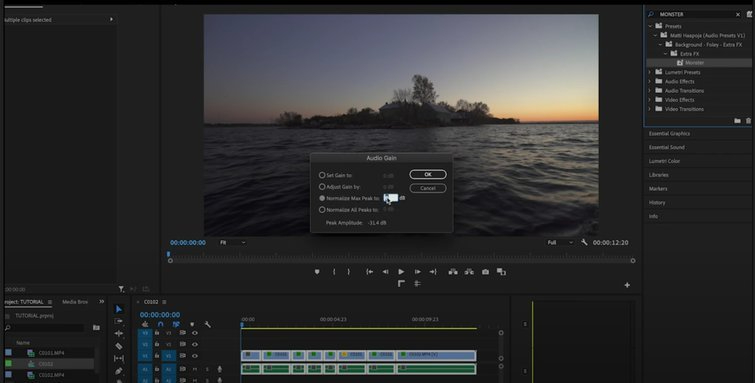This screenshot has height=383, width=755.
Task: Select the Pen tool
Action: pyautogui.click(x=119, y=371)
